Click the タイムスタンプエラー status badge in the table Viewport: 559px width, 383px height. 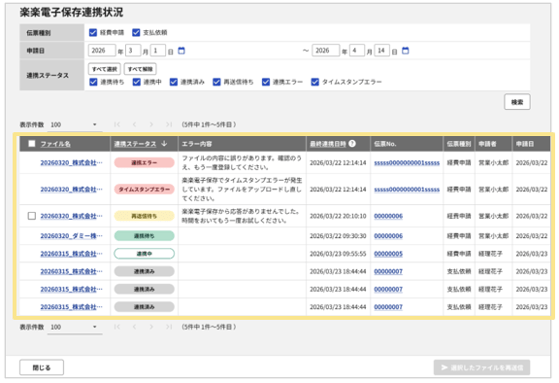coord(144,189)
